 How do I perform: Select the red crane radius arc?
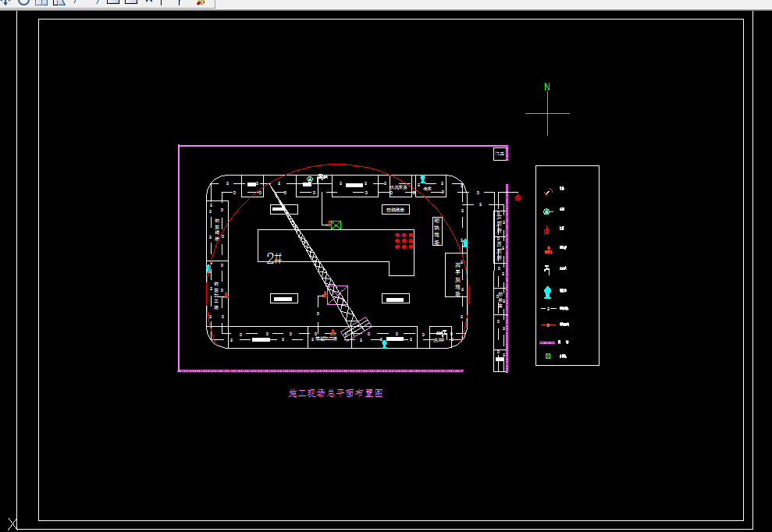(338, 165)
